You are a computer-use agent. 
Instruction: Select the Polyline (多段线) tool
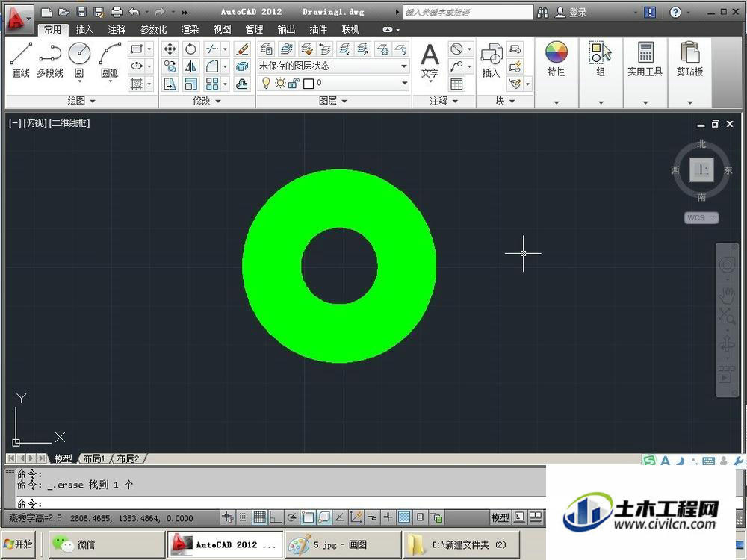[50, 60]
